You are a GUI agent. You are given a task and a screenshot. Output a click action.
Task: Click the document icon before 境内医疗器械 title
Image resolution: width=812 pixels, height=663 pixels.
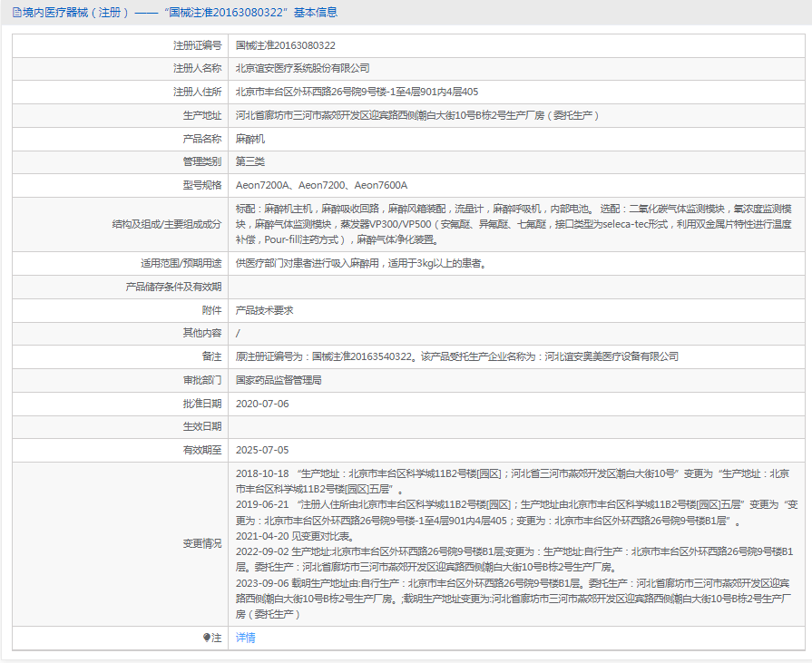16,13
